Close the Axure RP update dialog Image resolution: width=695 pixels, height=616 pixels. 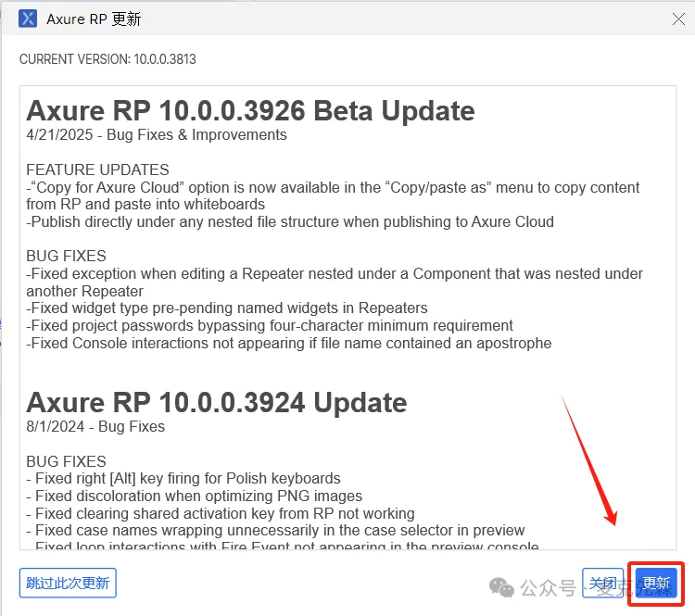pyautogui.click(x=678, y=19)
